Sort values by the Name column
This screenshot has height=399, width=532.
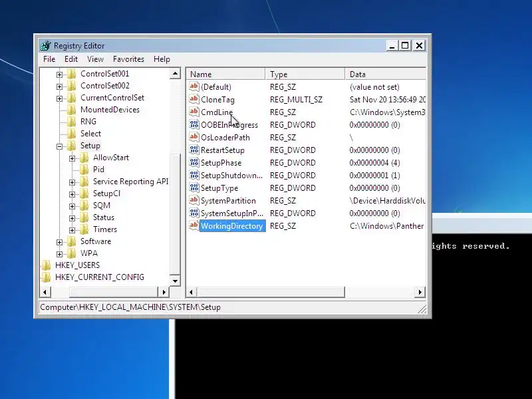(226, 74)
